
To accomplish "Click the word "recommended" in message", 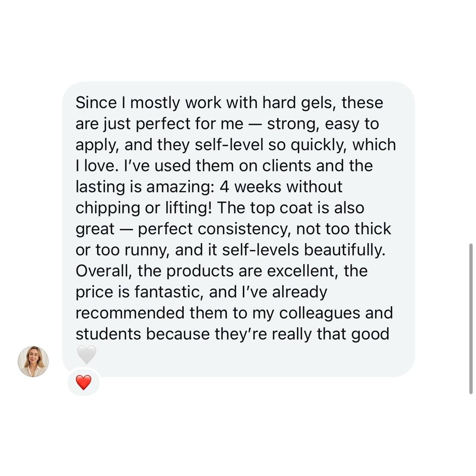I will (x=130, y=313).
